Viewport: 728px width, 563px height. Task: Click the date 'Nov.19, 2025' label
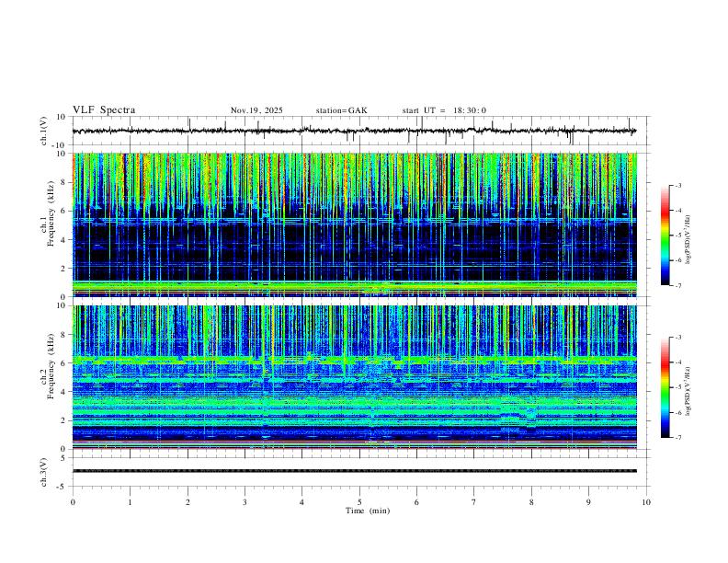point(256,110)
